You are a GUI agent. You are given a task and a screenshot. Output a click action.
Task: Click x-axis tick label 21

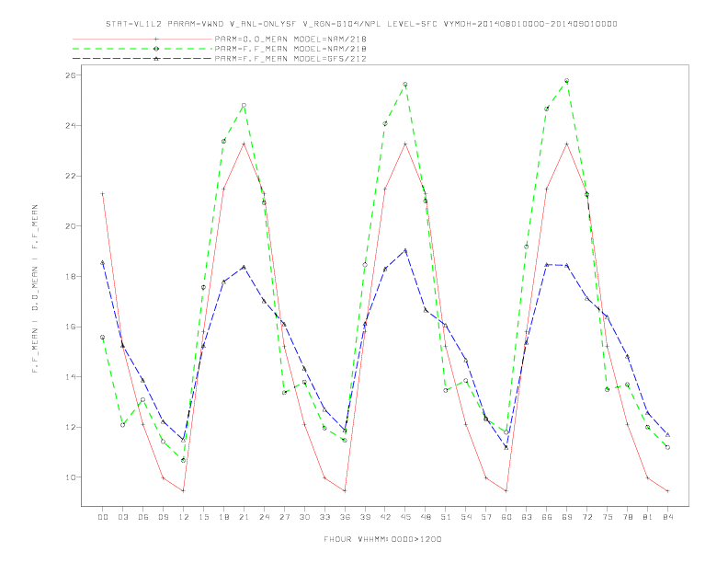point(244,517)
